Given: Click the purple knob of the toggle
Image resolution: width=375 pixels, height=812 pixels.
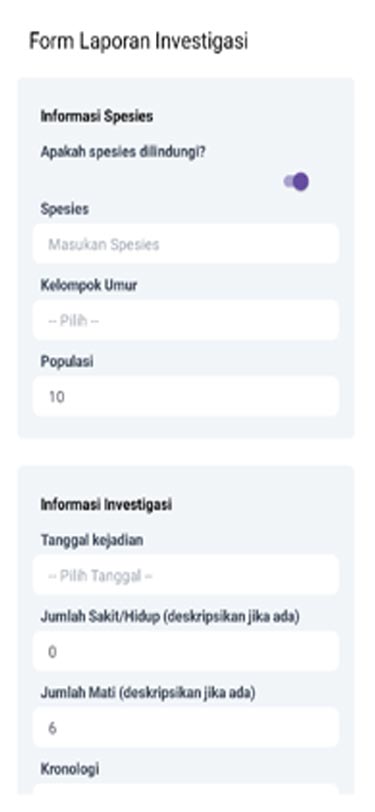Looking at the screenshot, I should tap(300, 182).
